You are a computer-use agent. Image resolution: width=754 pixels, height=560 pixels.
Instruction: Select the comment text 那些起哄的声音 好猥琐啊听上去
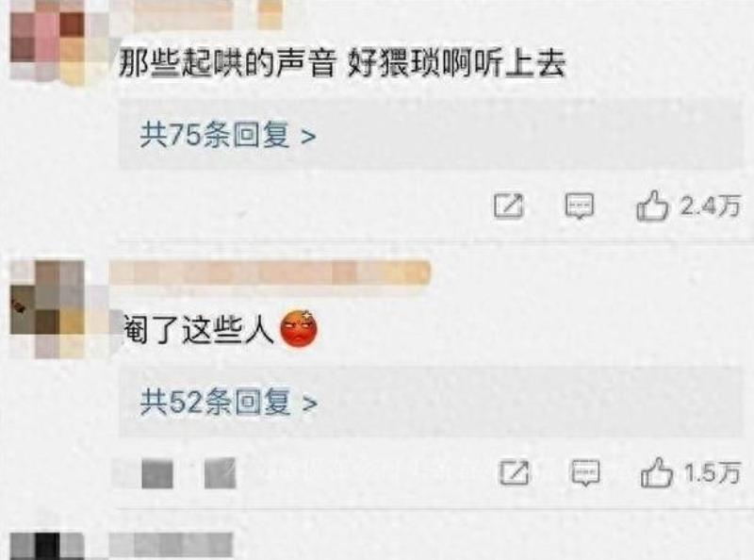tap(341, 64)
